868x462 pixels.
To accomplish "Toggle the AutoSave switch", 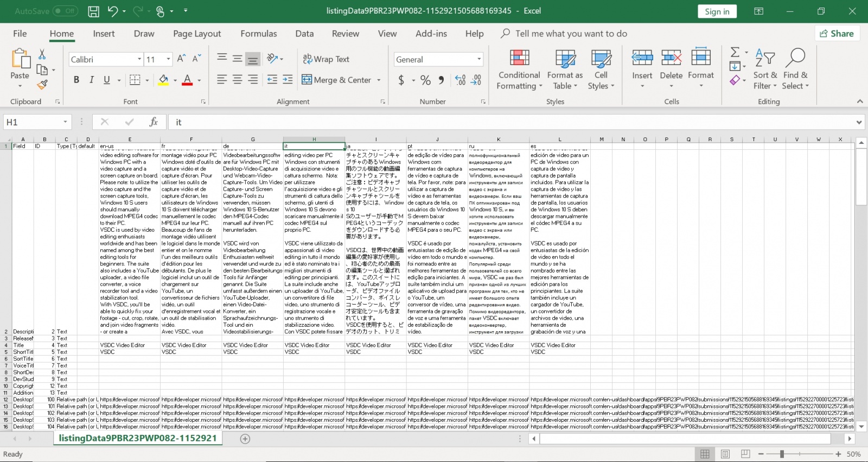I will (65, 11).
